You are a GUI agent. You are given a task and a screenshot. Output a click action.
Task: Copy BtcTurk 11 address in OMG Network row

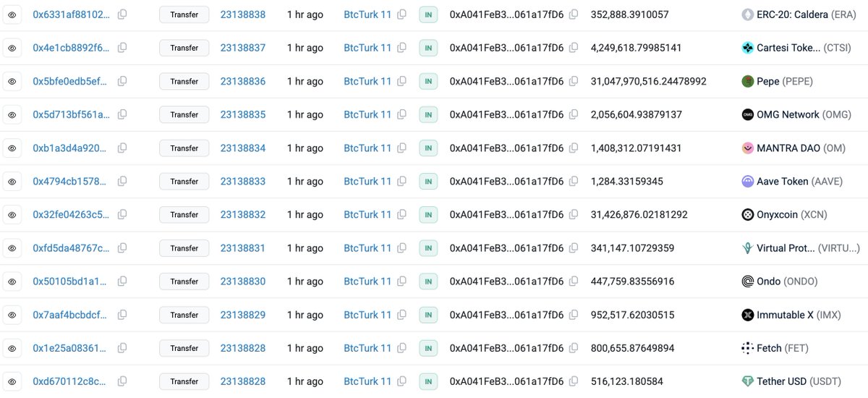coord(401,114)
